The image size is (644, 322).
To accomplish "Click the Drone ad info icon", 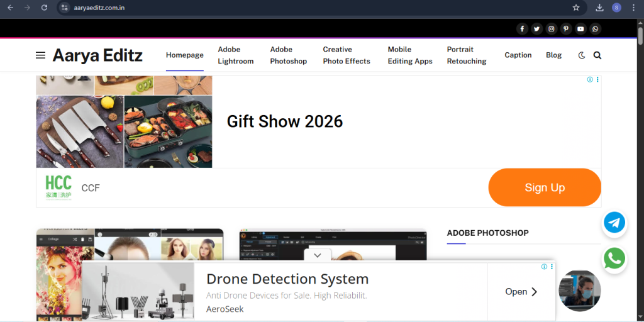I will pos(544,267).
